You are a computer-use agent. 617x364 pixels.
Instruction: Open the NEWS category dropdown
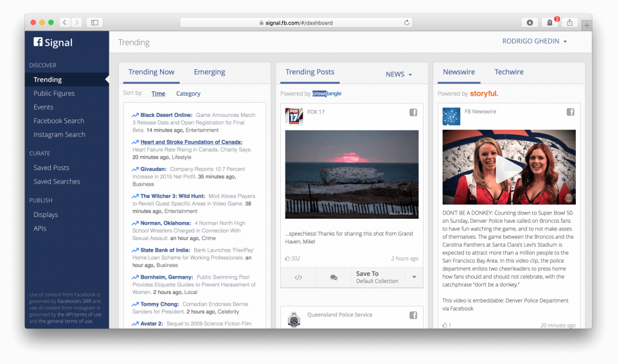click(398, 74)
